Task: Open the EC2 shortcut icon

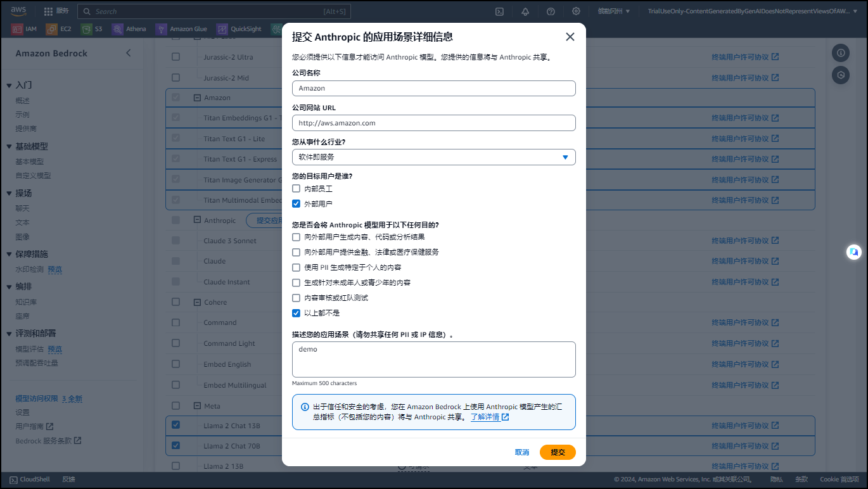Action: click(x=51, y=29)
